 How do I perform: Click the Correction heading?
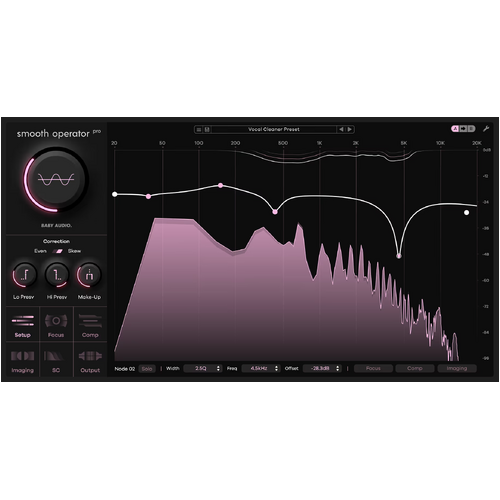[x=56, y=241]
